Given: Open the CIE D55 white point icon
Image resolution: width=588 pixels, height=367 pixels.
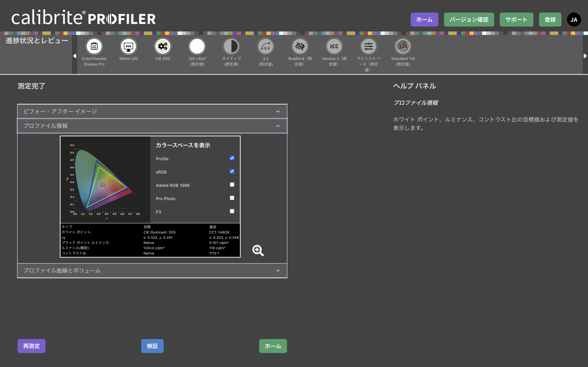Looking at the screenshot, I should [163, 46].
